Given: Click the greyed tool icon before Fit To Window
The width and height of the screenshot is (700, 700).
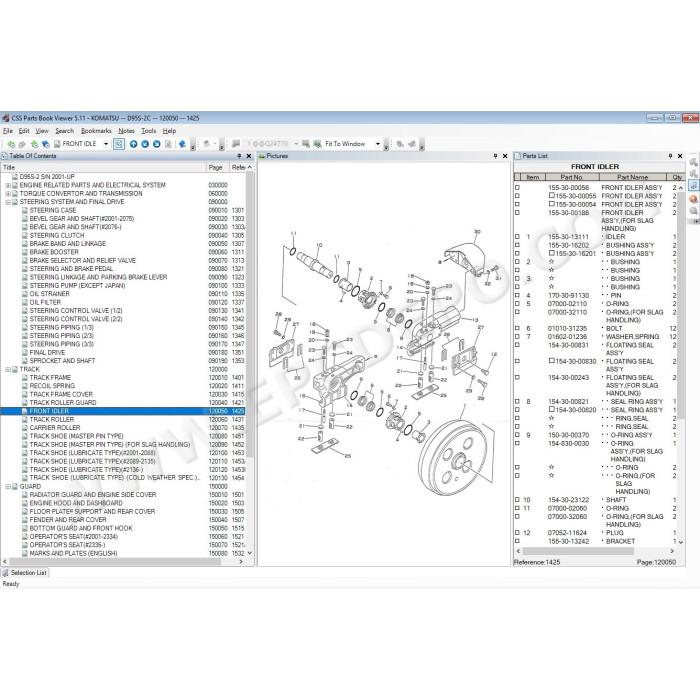Looking at the screenshot, I should 236,144.
